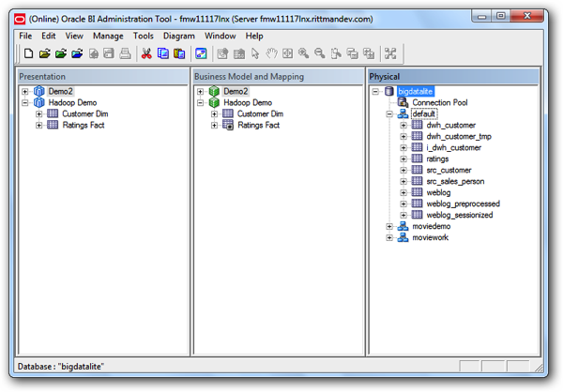
Task: Click the default schema network icon
Action: (x=403, y=113)
